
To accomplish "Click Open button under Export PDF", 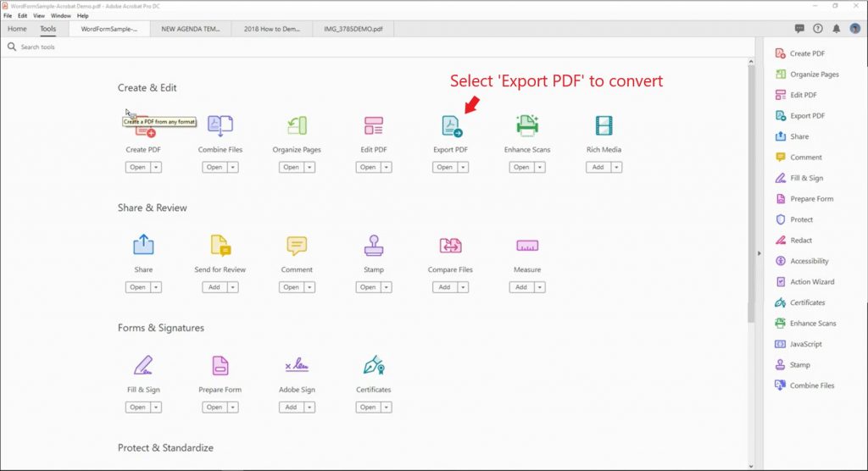I will tap(445, 167).
